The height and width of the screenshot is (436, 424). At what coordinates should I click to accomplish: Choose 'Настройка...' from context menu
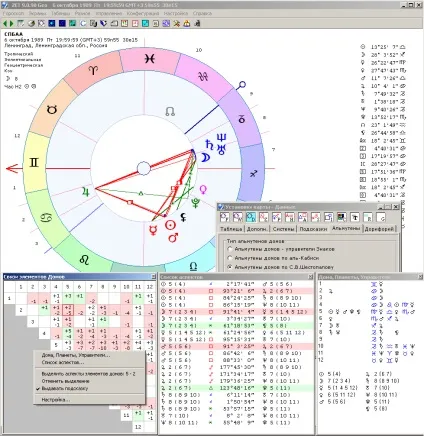tap(56, 400)
